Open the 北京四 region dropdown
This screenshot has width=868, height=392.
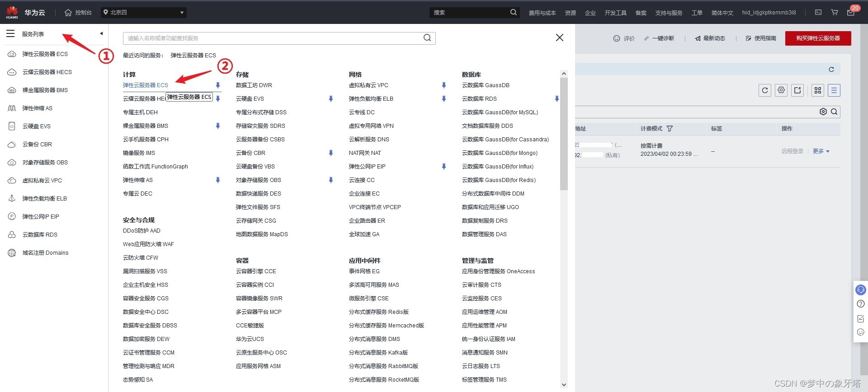click(x=144, y=13)
